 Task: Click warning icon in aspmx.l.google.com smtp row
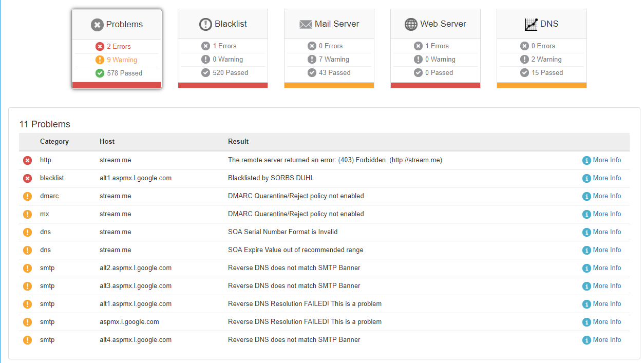coord(28,322)
